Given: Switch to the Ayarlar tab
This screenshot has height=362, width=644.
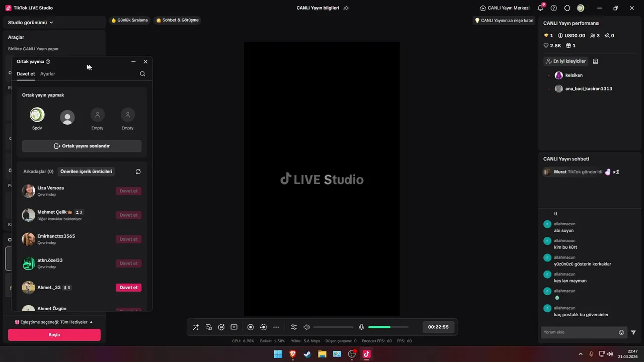Looking at the screenshot, I should click(48, 74).
